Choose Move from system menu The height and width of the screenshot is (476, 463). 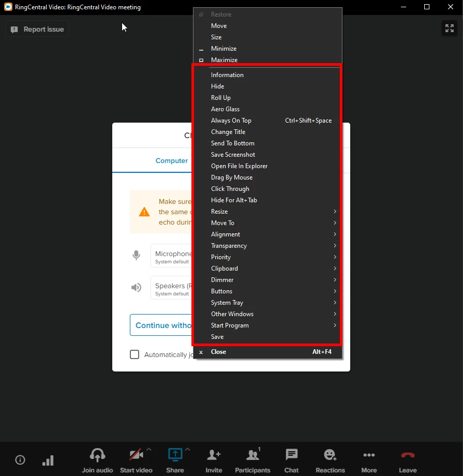(268, 25)
